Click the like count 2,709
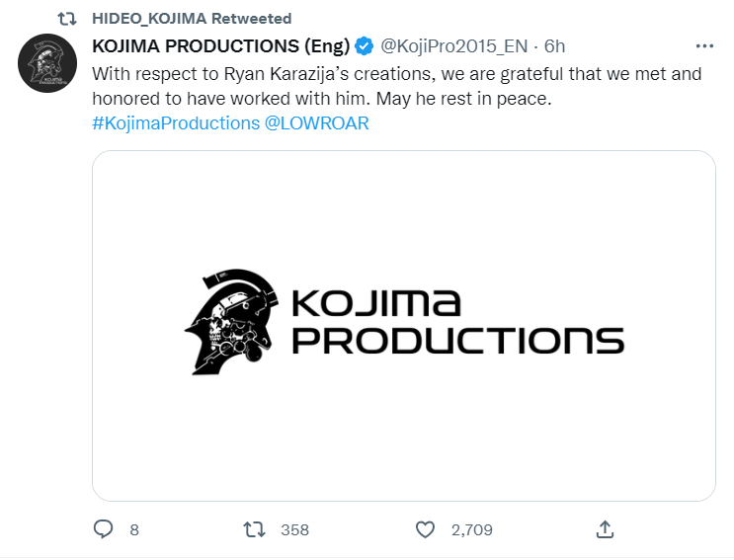This screenshot has width=734, height=560. point(472,530)
